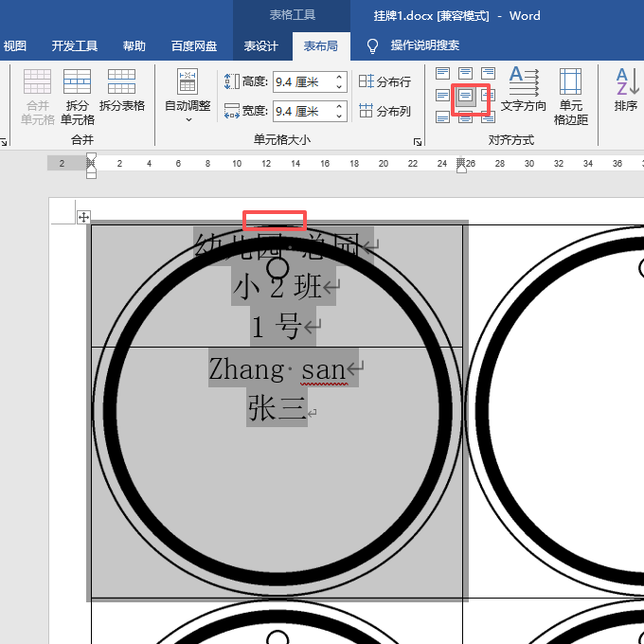Image resolution: width=644 pixels, height=644 pixels.
Task: Open the 开发工具 (Developer) tab
Action: pos(74,46)
